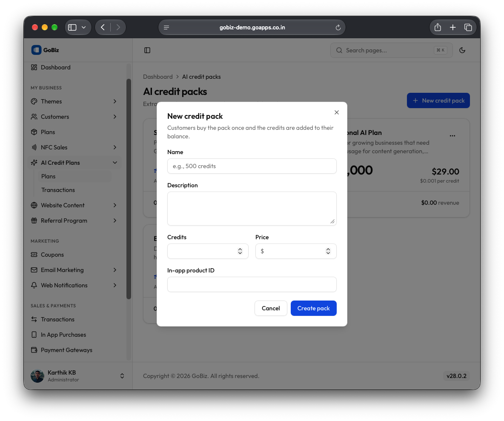Adjust the Price stepper arrows

pos(328,251)
